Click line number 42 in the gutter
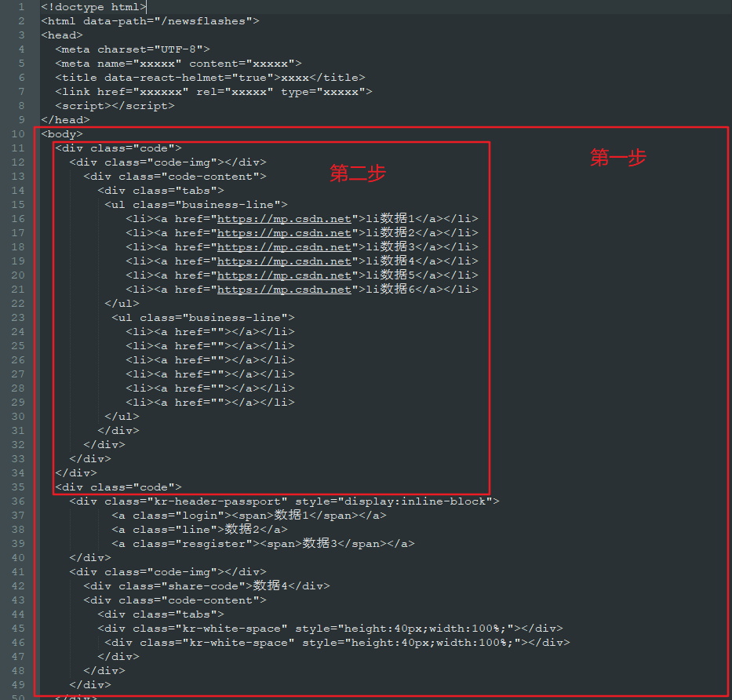The height and width of the screenshot is (700, 732). (x=18, y=586)
